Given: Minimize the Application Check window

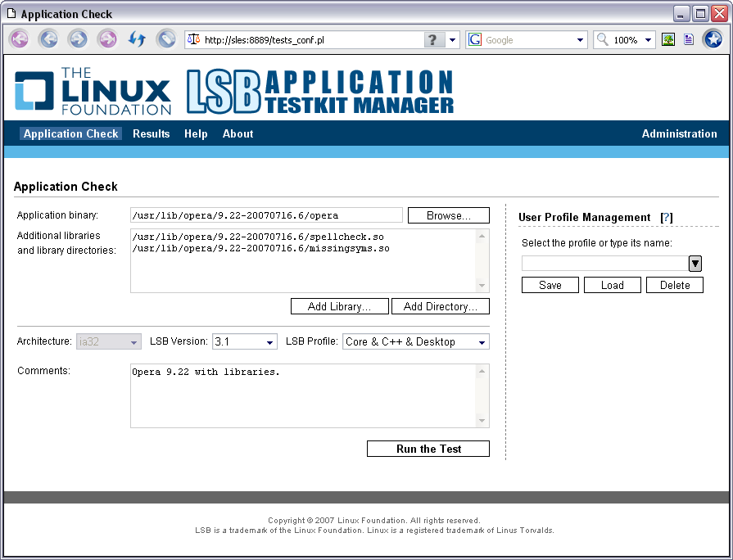Looking at the screenshot, I should click(681, 14).
